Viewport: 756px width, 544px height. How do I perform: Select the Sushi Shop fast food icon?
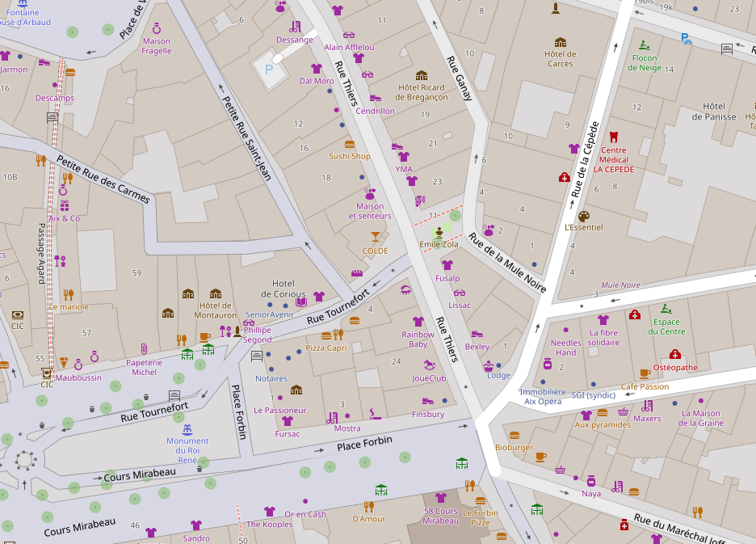(x=350, y=144)
